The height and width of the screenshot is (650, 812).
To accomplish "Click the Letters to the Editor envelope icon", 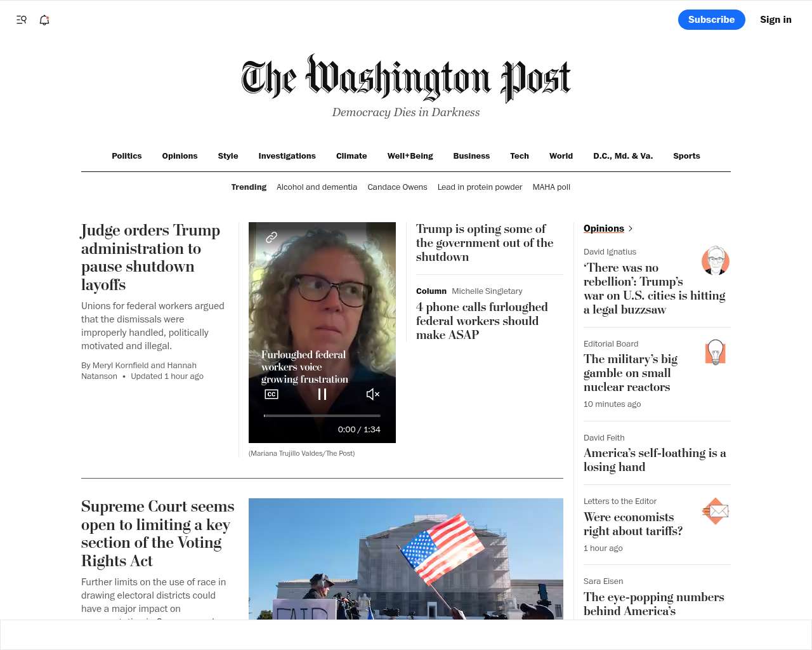I will coord(716,511).
